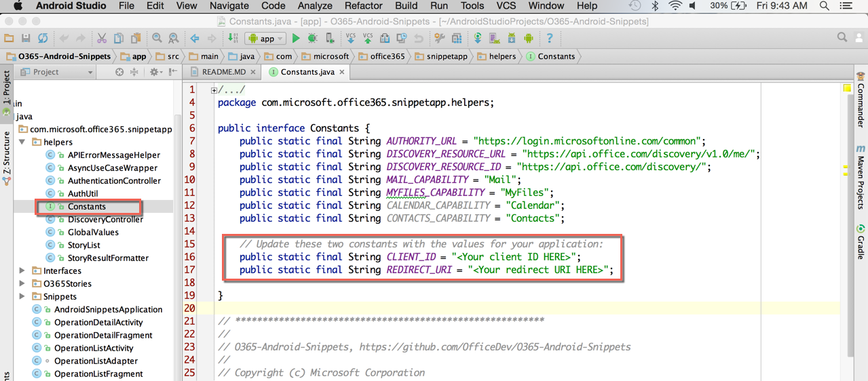Open Android Device Monitor icon
868x381 pixels.
pyautogui.click(x=529, y=39)
